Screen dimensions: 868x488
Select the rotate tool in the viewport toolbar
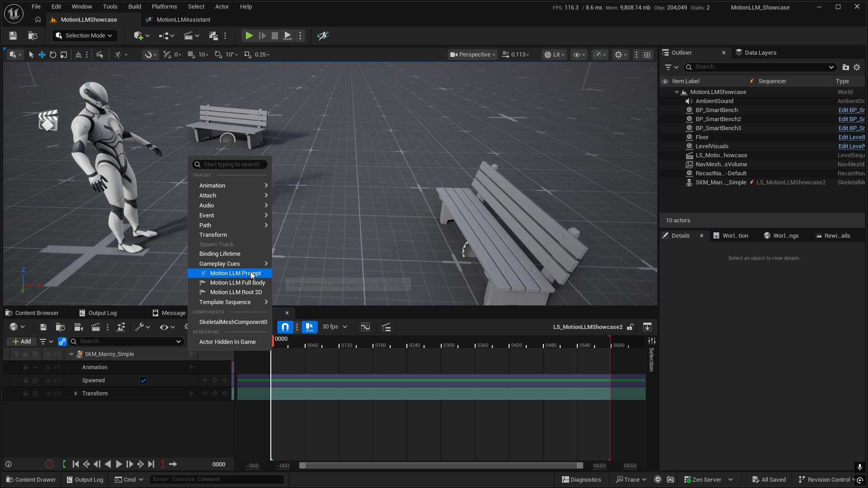(x=53, y=55)
